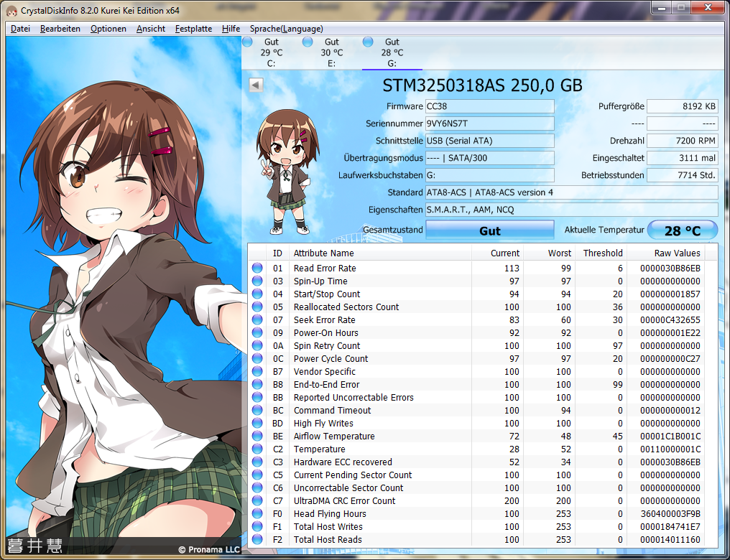This screenshot has height=560, width=730.
Task: Click the status orb for End-to-End Error
Action: 257,384
